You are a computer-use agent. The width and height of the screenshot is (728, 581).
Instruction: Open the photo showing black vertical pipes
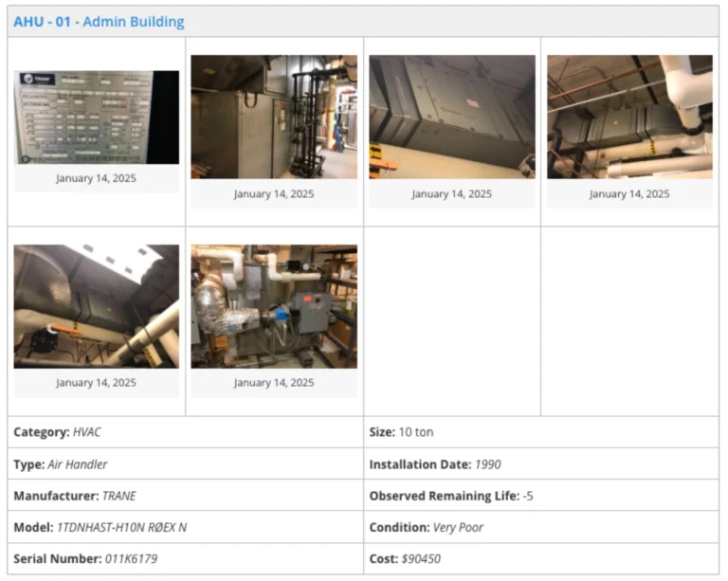coord(274,117)
